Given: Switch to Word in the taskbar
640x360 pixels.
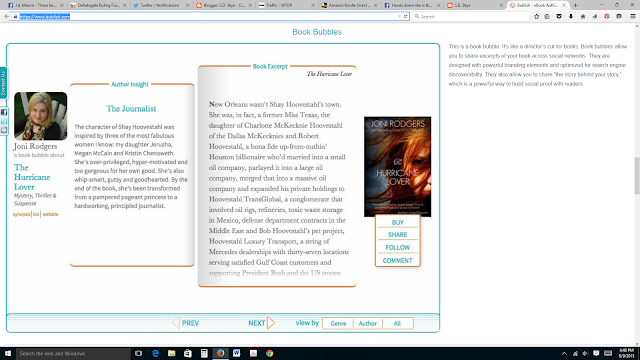Looking at the screenshot, I should tap(237, 353).
